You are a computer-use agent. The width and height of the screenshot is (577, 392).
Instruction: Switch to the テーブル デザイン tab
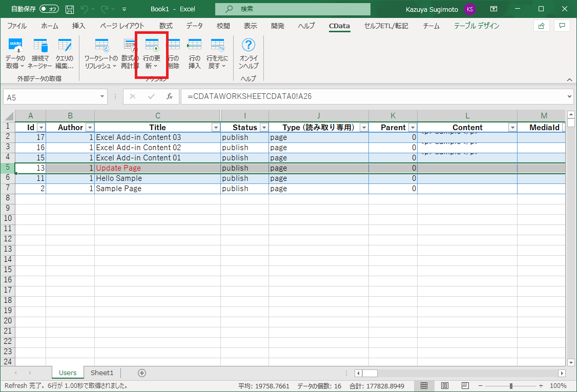click(477, 26)
